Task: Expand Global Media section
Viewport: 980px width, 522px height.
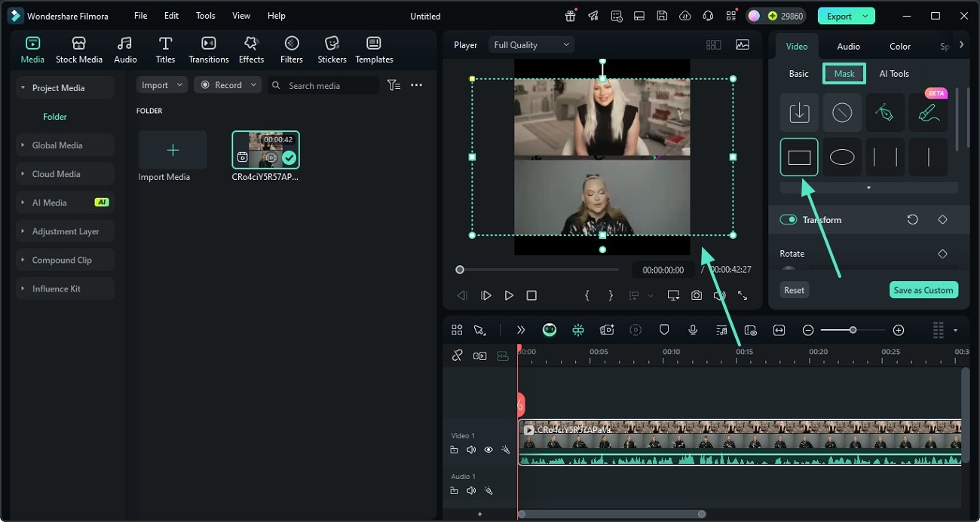Action: pos(65,145)
